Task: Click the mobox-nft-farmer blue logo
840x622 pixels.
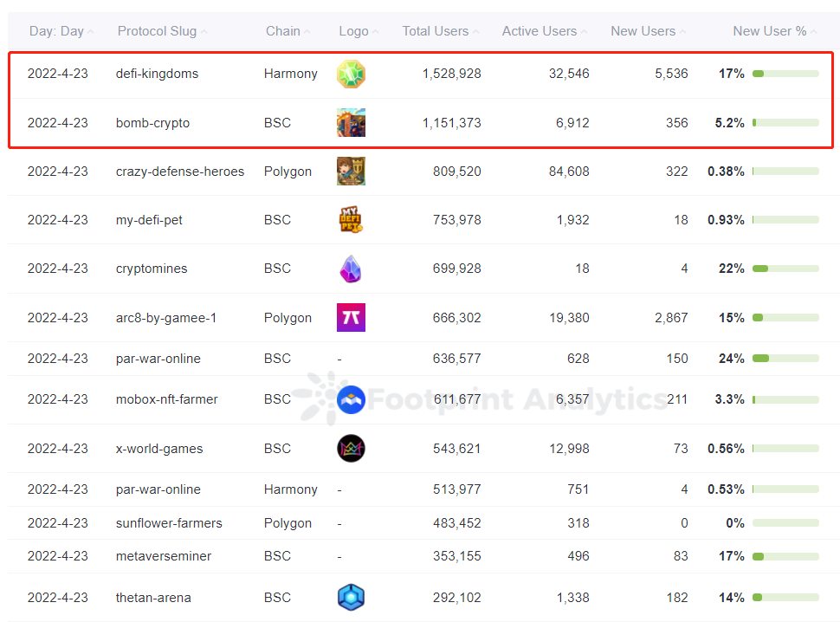Action: [351, 399]
